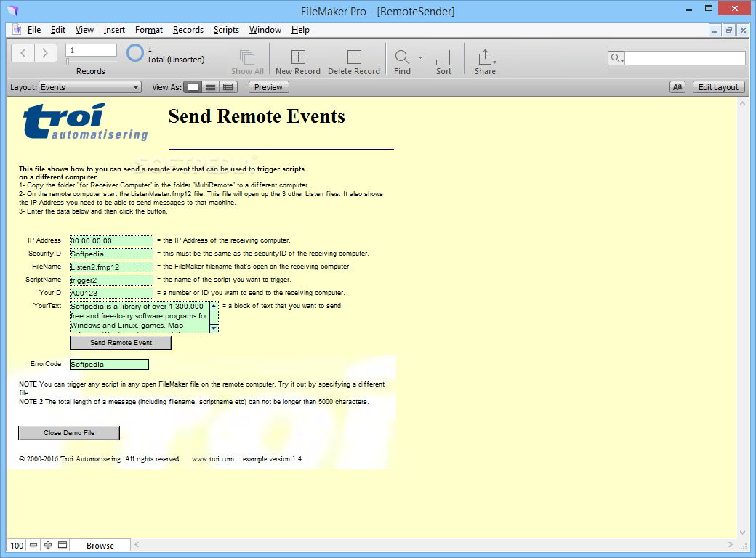Click Close Demo File button
The height and width of the screenshot is (558, 756).
[69, 433]
